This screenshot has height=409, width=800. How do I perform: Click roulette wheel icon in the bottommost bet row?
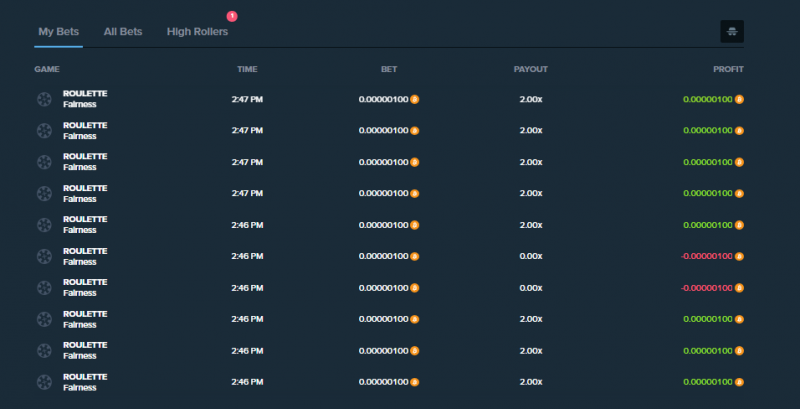[44, 382]
